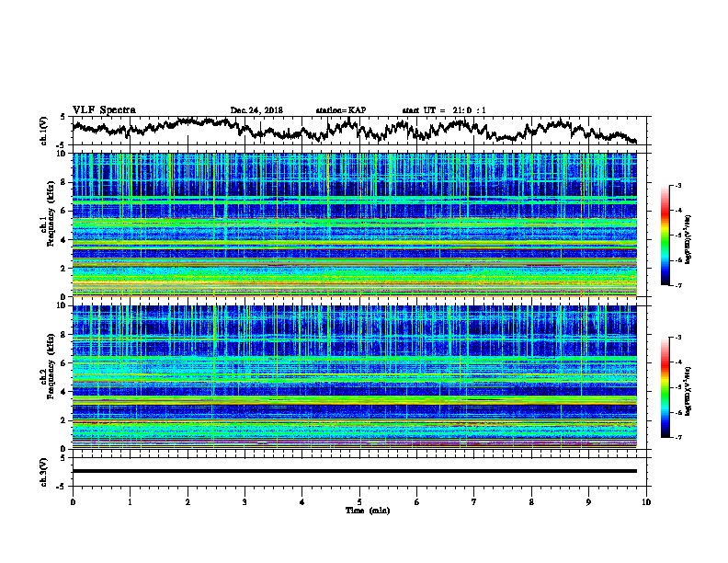The height and width of the screenshot is (563, 728).
Task: Click the '-5' tick on ch.1(V) axis
Action: click(x=62, y=145)
